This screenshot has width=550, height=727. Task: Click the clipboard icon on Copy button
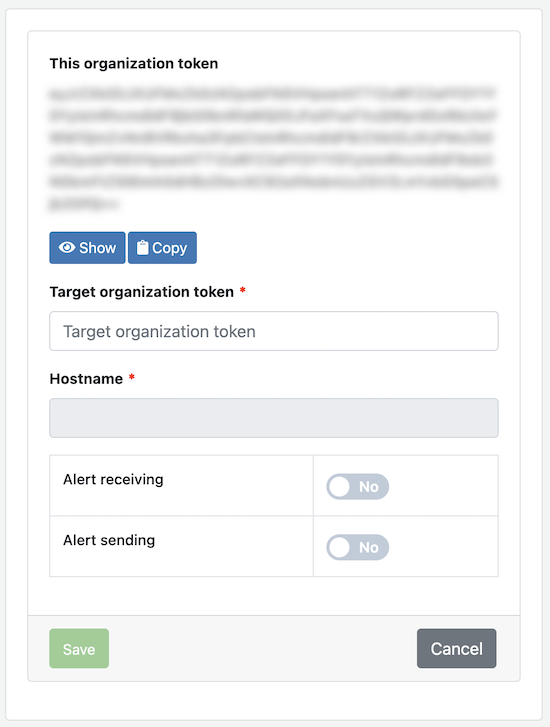tap(142, 248)
